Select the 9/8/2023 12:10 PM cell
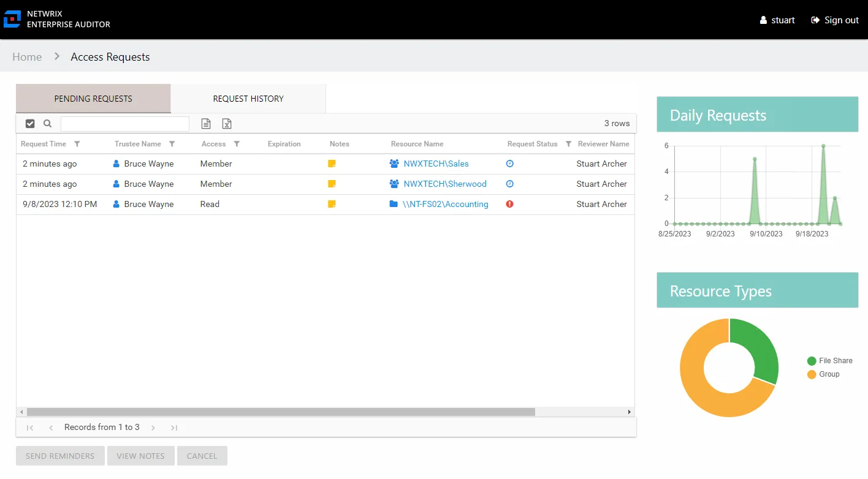This screenshot has width=868, height=479. click(60, 204)
